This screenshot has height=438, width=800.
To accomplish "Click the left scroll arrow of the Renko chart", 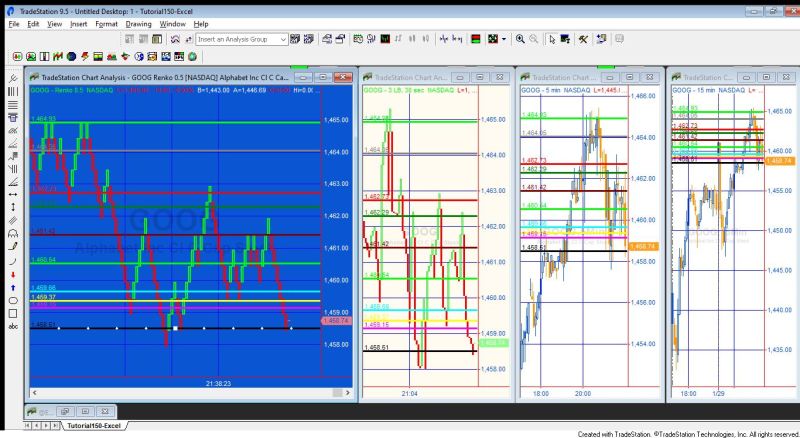I will click(34, 393).
